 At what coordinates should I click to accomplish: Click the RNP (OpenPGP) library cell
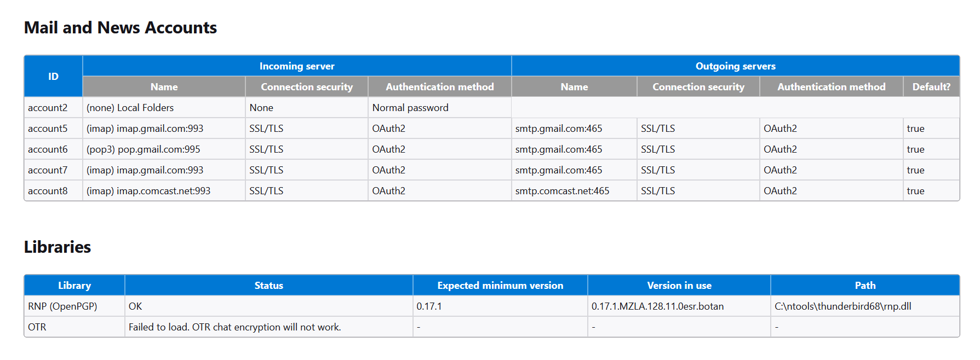coord(62,306)
